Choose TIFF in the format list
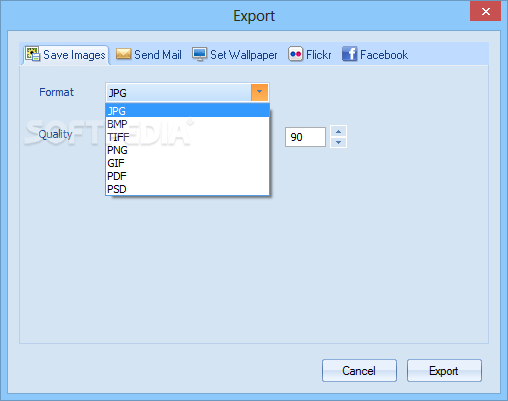This screenshot has width=508, height=401. 187,137
